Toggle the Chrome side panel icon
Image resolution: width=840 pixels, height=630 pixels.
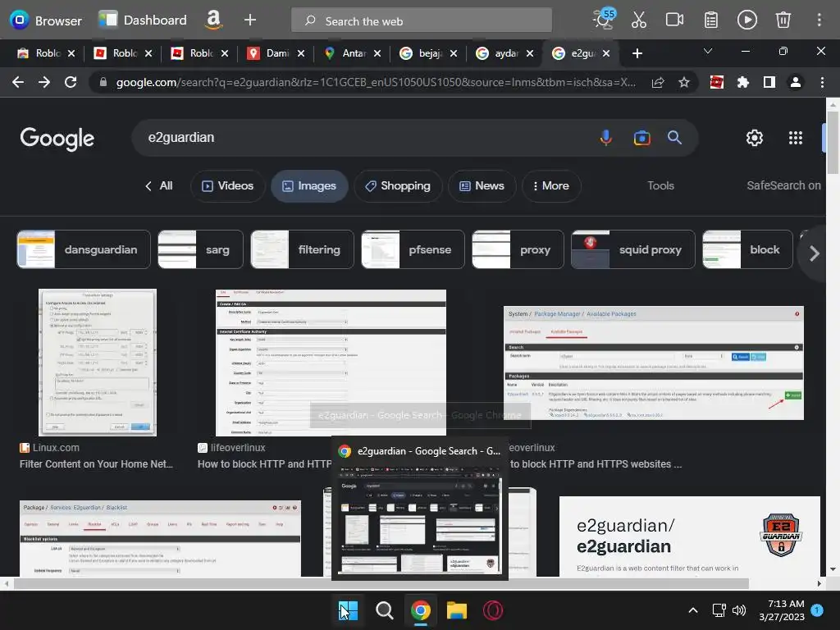(769, 82)
